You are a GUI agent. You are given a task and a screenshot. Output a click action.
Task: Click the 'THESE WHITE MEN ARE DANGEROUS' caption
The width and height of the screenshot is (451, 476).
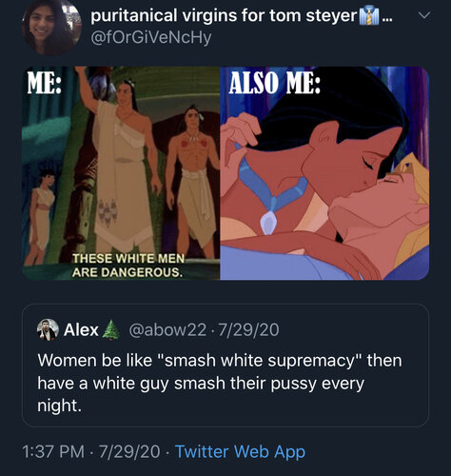(128, 266)
